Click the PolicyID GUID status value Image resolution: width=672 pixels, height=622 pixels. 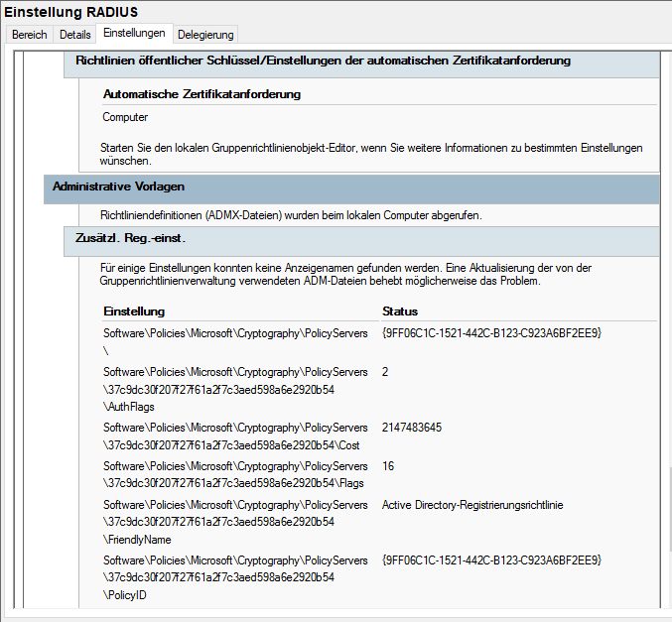click(491, 560)
